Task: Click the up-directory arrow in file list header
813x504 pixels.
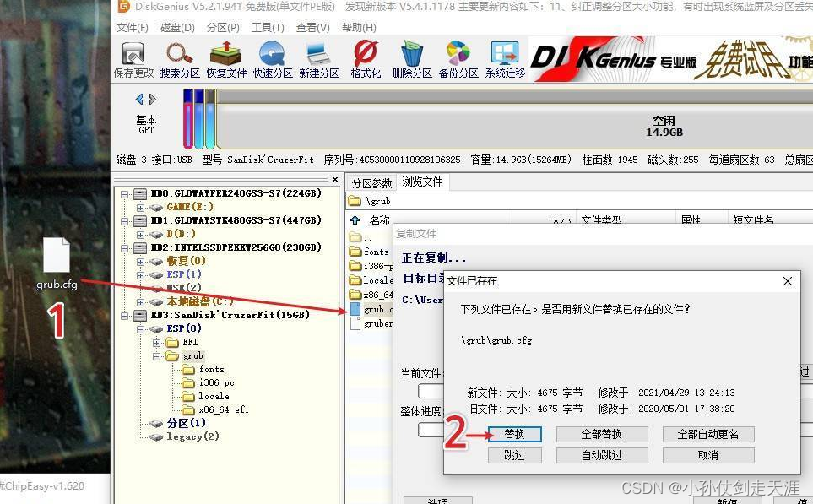Action: click(x=355, y=219)
